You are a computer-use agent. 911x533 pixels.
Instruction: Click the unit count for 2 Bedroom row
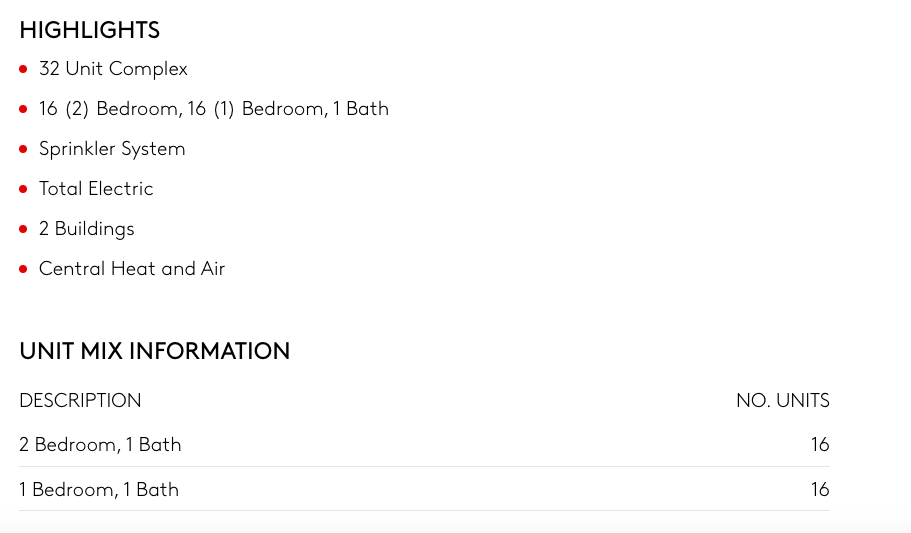point(819,445)
